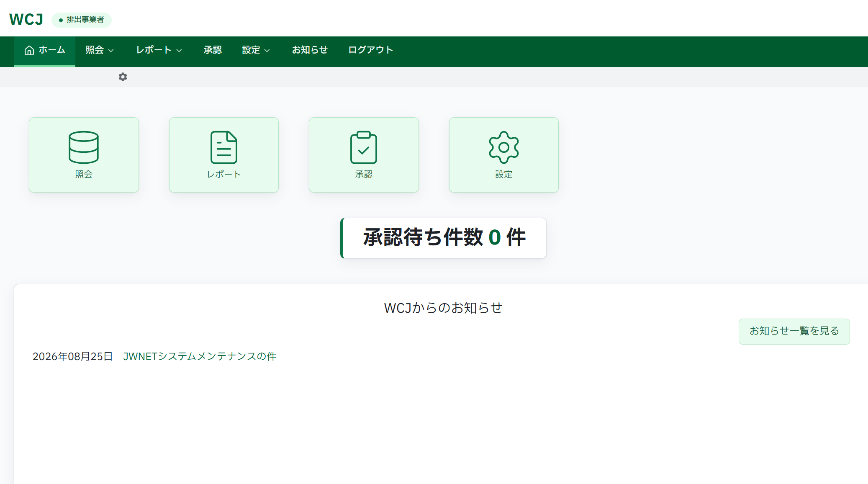This screenshot has height=484, width=868.
Task: Select ログアウト in navigation bar
Action: [x=371, y=50]
